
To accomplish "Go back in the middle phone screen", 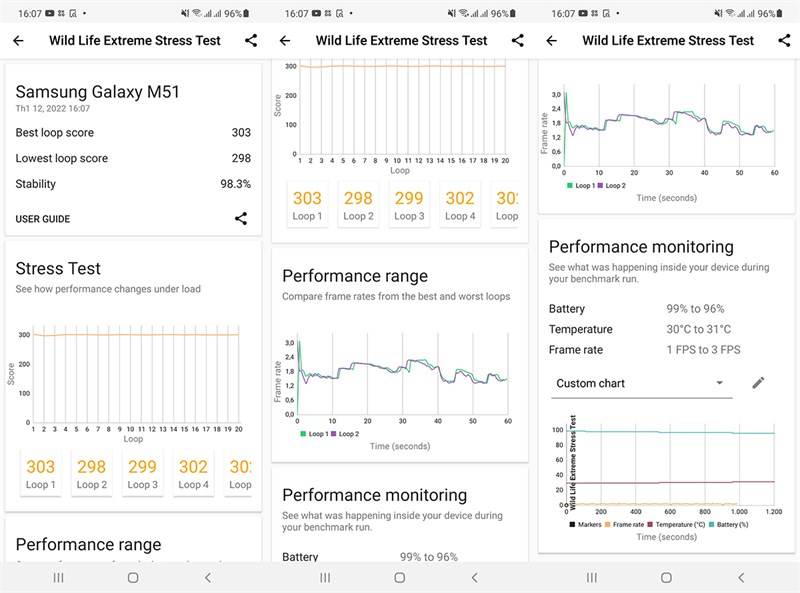I will point(285,40).
